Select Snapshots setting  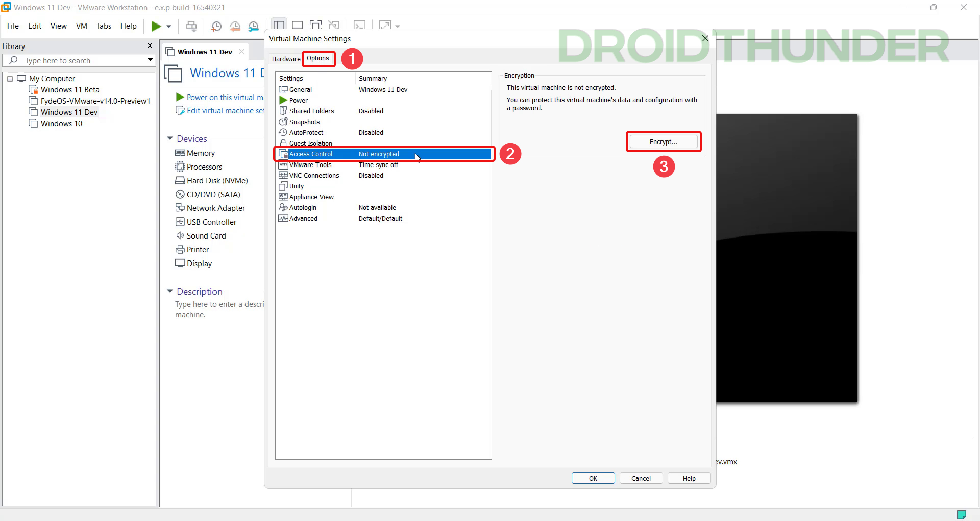point(304,122)
